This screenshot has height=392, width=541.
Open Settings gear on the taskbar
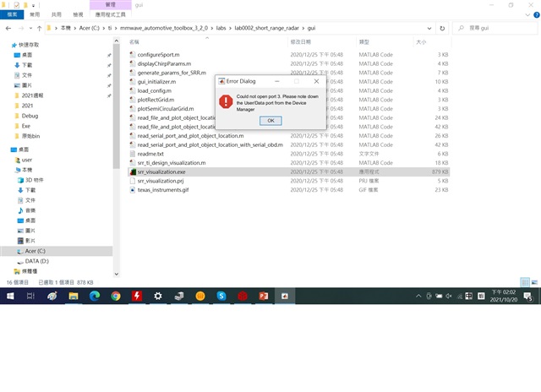click(158, 296)
